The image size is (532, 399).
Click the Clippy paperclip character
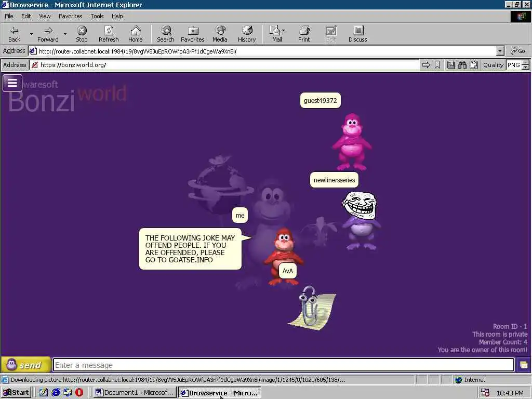point(312,308)
